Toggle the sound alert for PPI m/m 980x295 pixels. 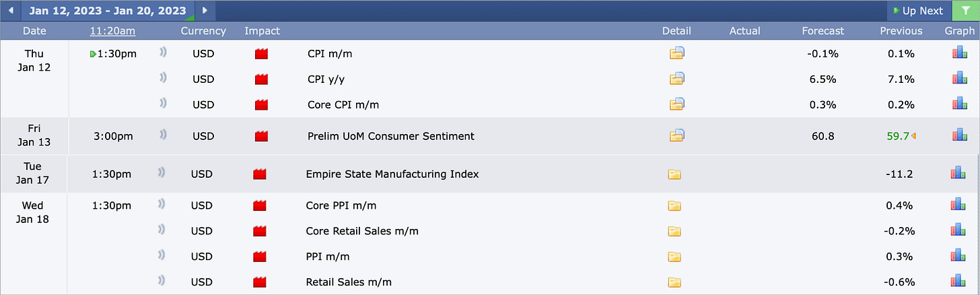[162, 257]
